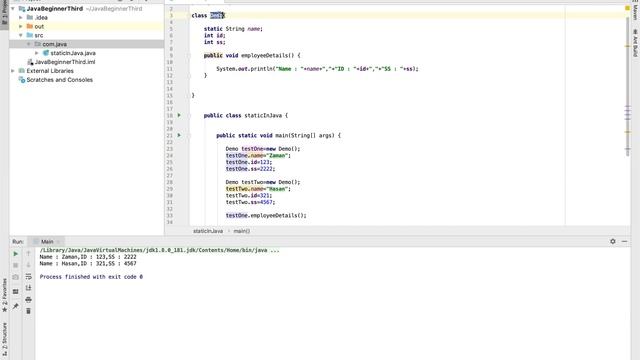Click on testOne.name="Zaman" line
The image size is (640, 360).
(x=258, y=156)
